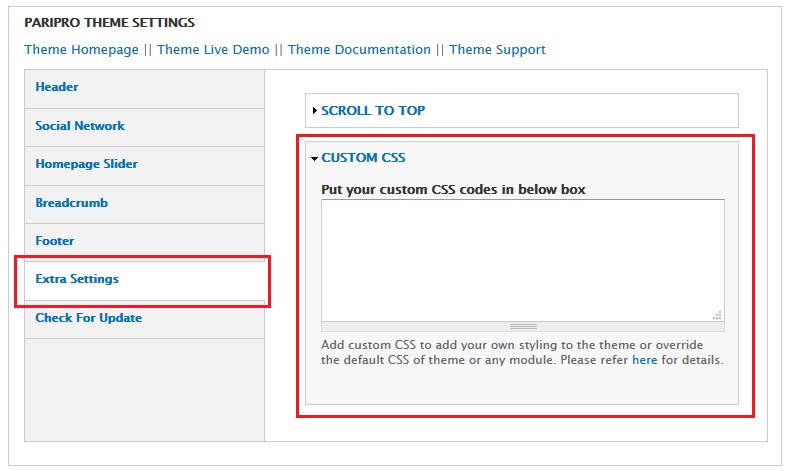
Task: Open the Theme Homepage link
Action: pos(81,50)
